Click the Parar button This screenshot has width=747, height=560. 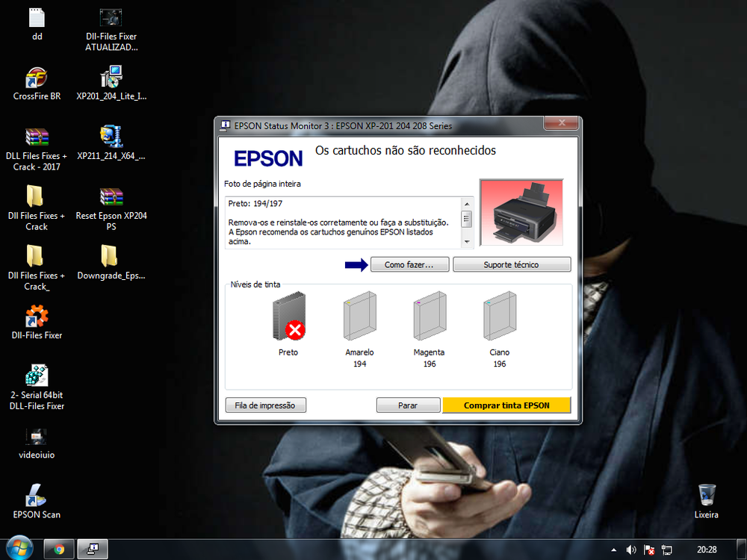click(x=408, y=405)
